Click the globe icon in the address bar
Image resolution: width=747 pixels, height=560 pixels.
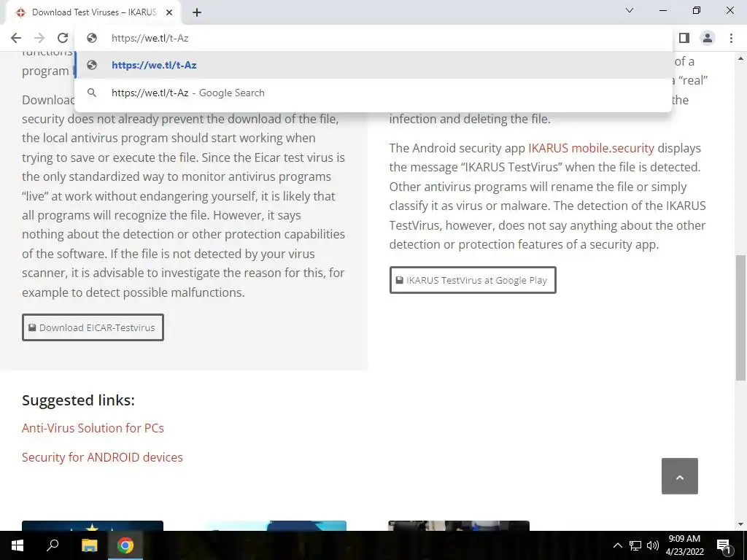tap(92, 38)
